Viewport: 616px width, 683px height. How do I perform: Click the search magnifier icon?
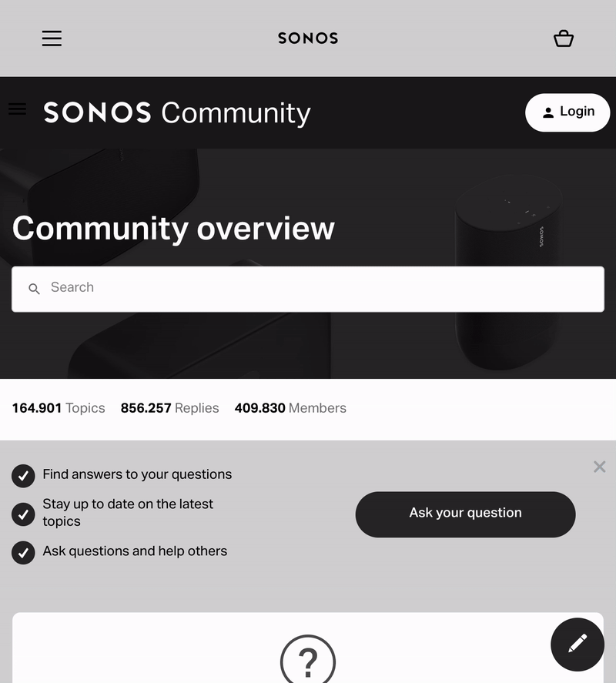34,289
